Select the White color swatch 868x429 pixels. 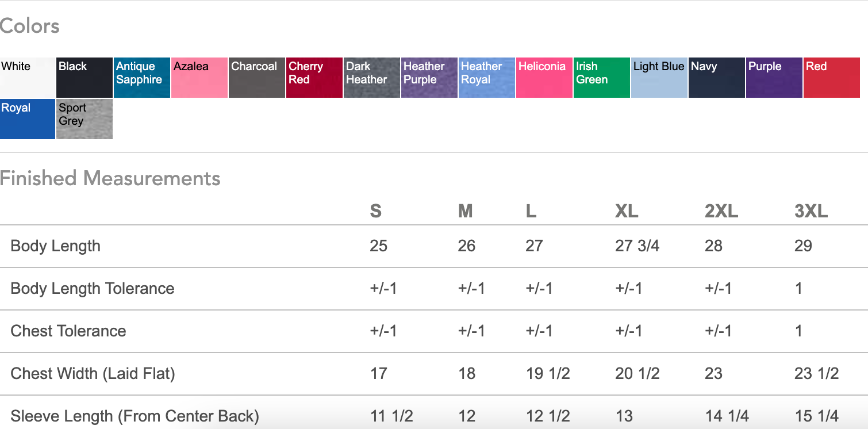[28, 78]
